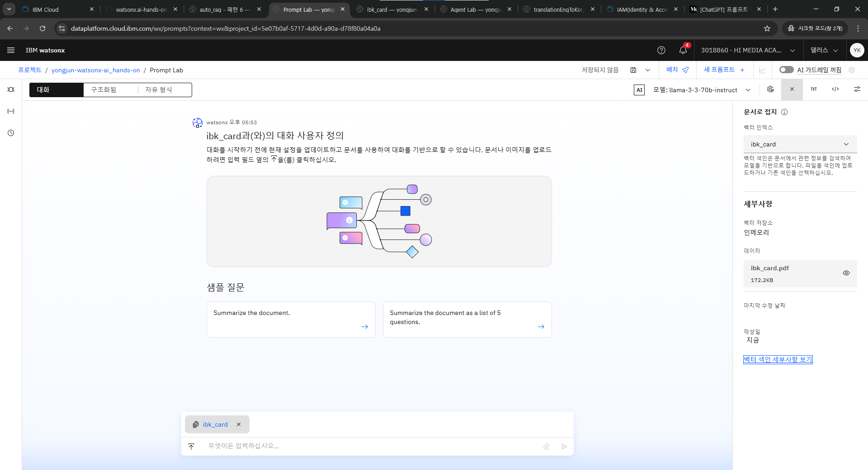This screenshot has width=868, height=470.
Task: Open the 벡터 색인 세부사항 보기 link
Action: (x=778, y=359)
